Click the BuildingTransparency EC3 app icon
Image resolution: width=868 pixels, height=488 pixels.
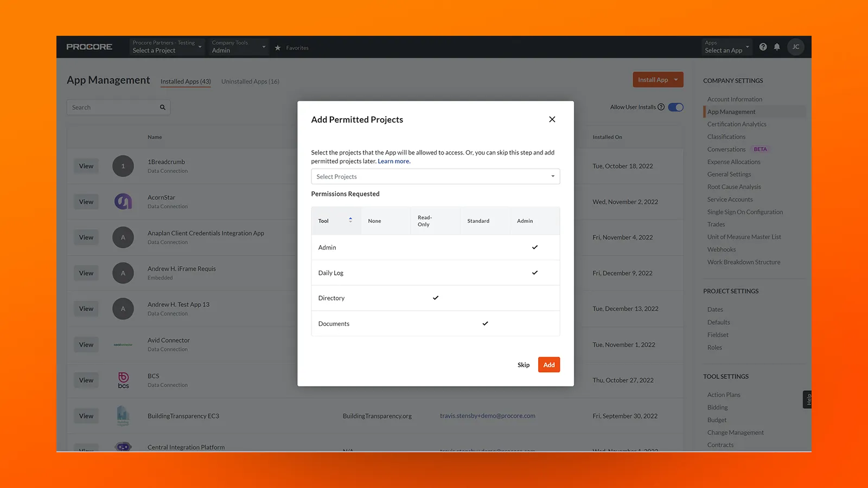tap(123, 416)
